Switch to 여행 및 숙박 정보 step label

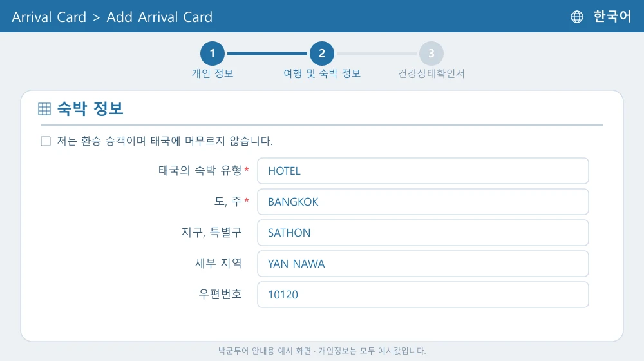click(x=322, y=73)
